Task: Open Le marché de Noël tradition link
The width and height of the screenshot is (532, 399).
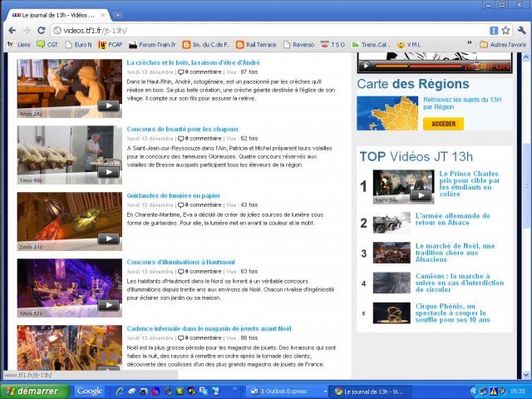Action: [455, 253]
